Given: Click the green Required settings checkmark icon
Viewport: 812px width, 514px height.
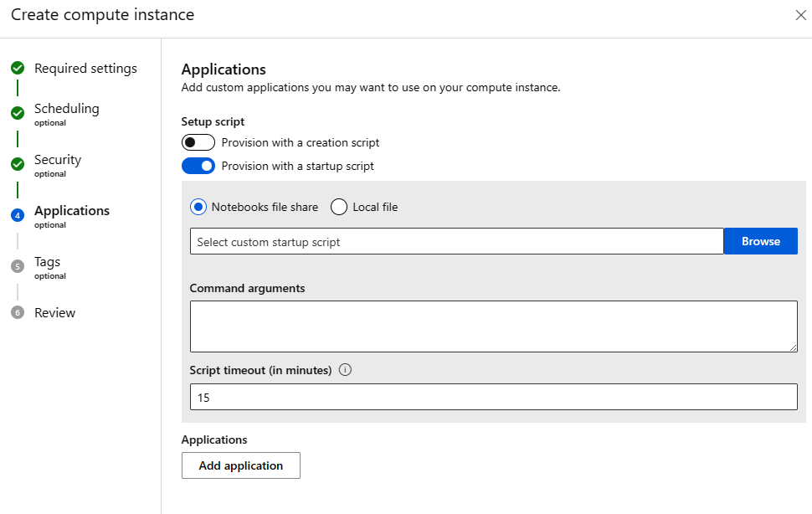Looking at the screenshot, I should tap(18, 69).
